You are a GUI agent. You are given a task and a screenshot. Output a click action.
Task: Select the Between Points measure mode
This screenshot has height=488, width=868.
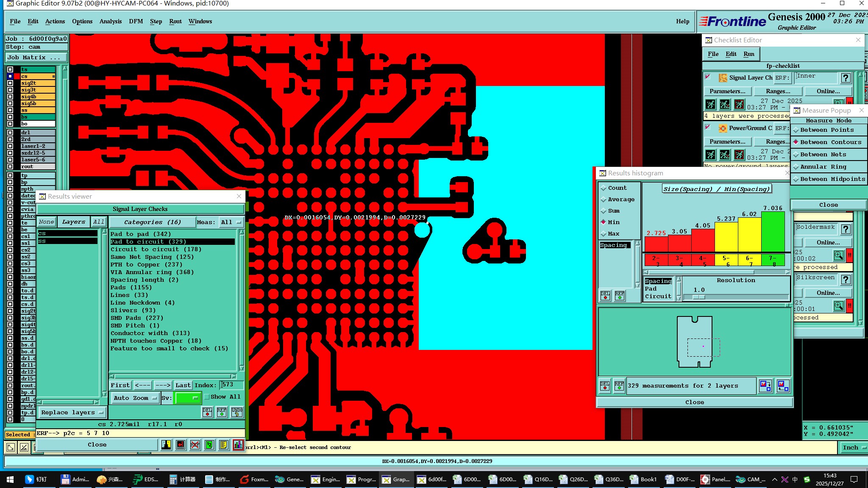(826, 130)
